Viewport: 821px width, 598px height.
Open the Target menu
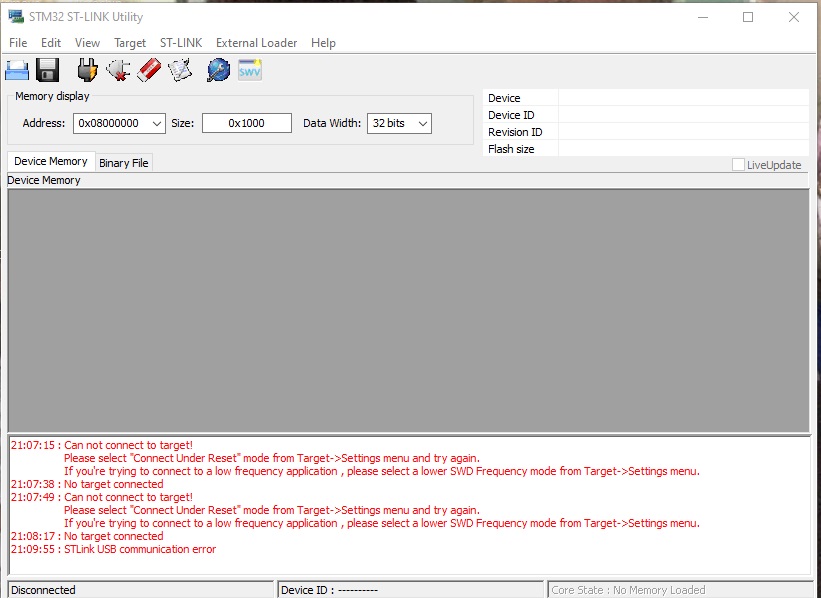130,43
